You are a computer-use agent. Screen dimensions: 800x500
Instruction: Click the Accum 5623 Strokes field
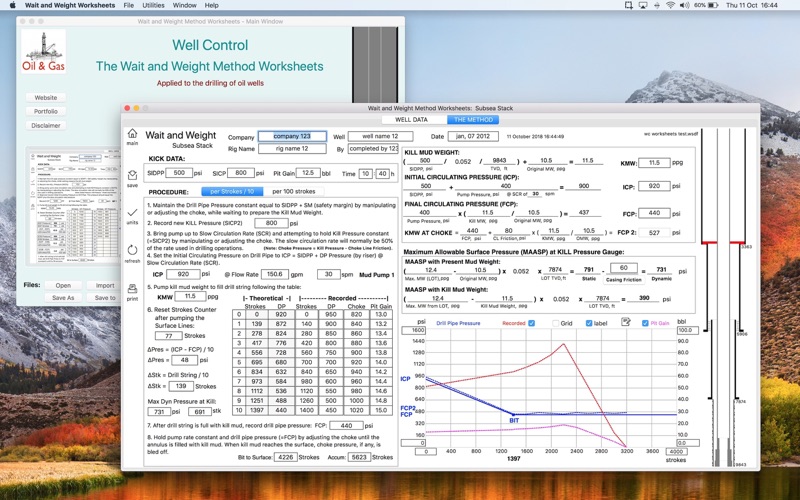[x=359, y=457]
